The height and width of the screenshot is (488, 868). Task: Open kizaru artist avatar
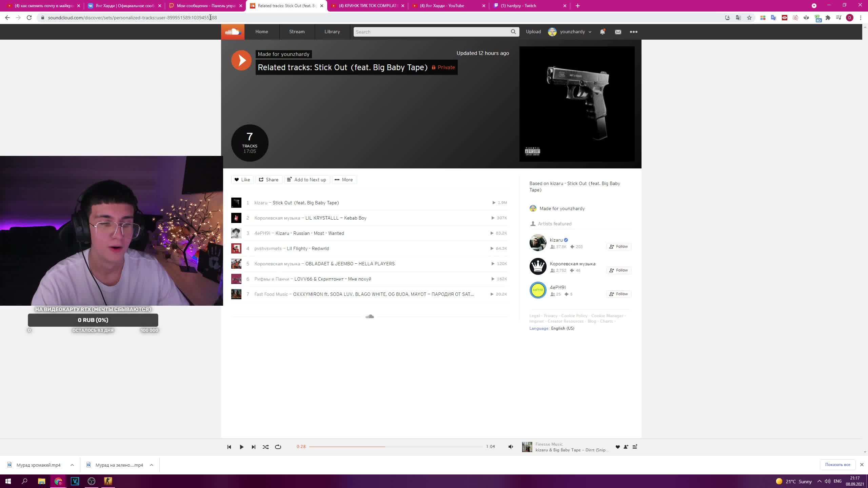(x=538, y=243)
